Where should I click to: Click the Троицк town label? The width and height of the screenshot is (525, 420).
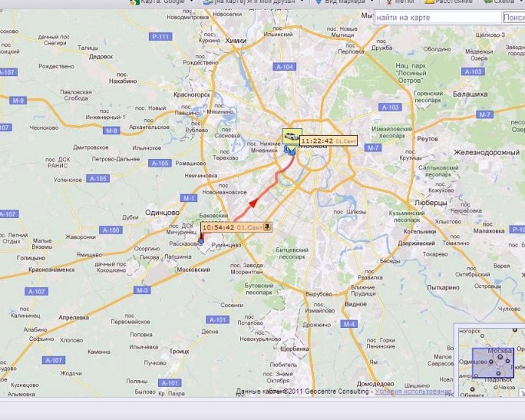tap(179, 351)
